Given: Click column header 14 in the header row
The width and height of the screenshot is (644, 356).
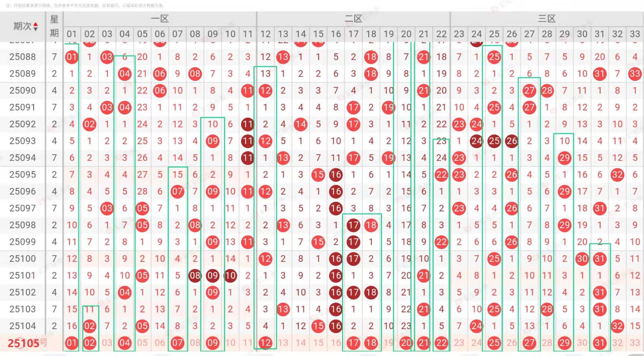Looking at the screenshot, I should click(301, 34).
